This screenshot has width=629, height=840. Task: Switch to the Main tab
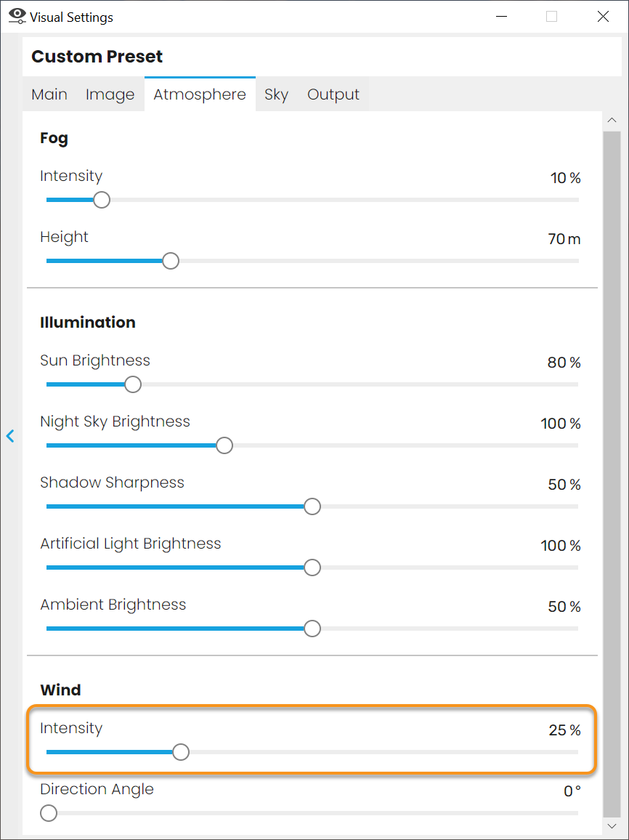point(49,94)
